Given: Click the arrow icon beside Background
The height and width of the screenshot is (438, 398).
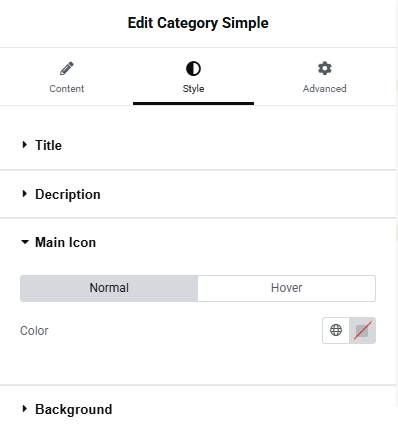Looking at the screenshot, I should coord(24,409).
